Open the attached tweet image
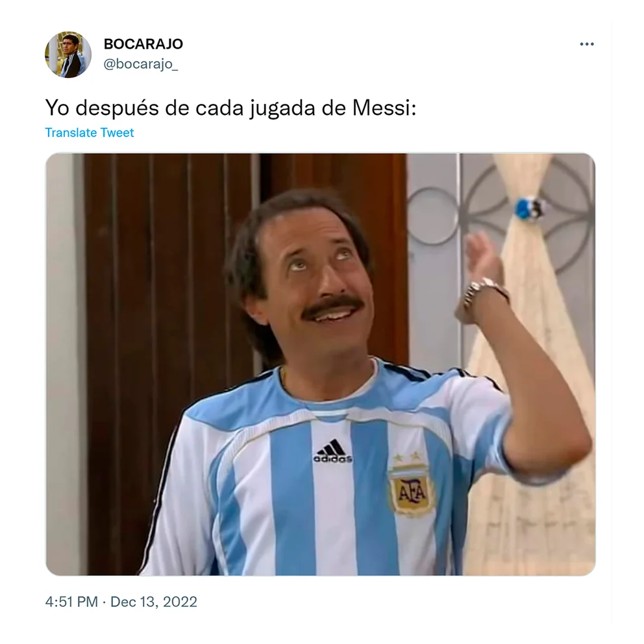The width and height of the screenshot is (644, 644). coord(320,364)
